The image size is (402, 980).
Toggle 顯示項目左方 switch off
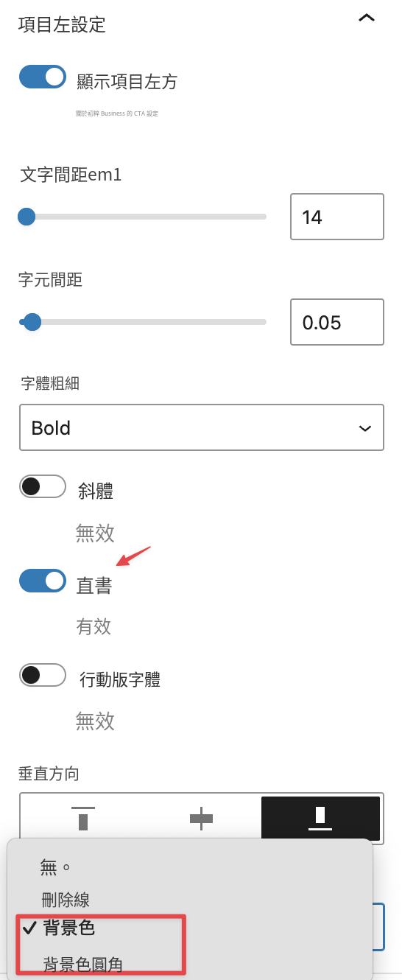click(43, 77)
